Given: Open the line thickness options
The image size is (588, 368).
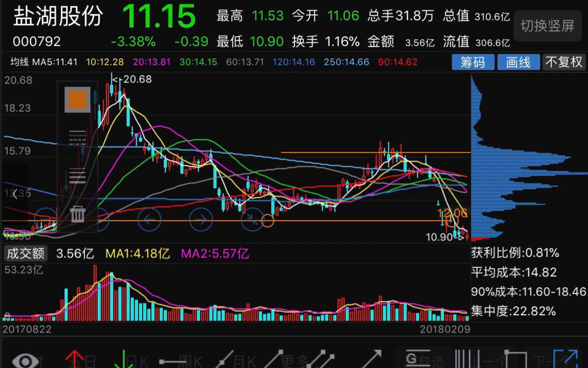Looking at the screenshot, I should (78, 176).
